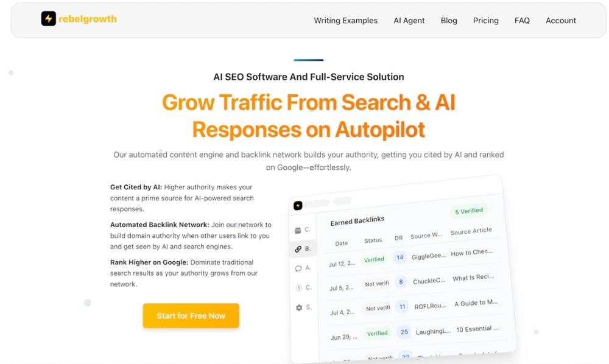The width and height of the screenshot is (609, 364).
Task: Click the GiggleGee... source website cell
Action: tap(428, 256)
